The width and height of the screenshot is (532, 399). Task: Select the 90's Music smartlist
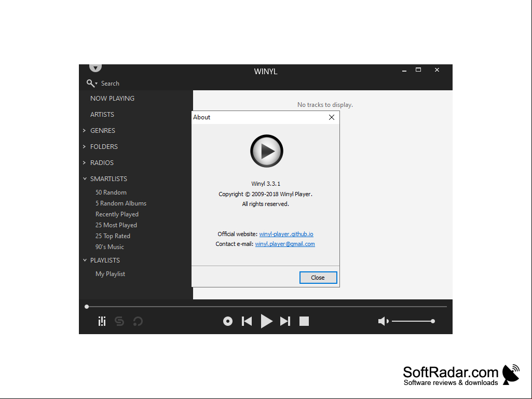coord(110,246)
